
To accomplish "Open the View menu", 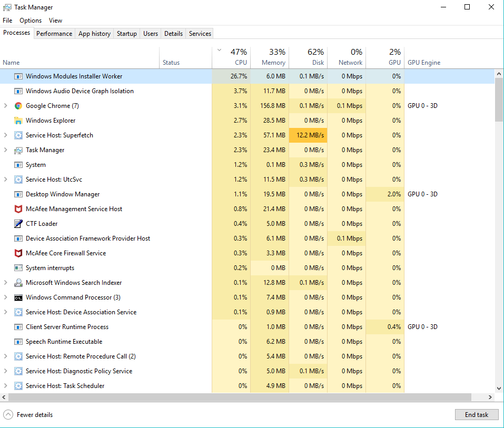I will (55, 20).
